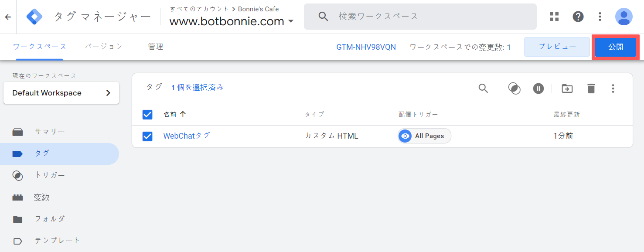This screenshot has height=252, width=644.
Task: Switch to the 管理 tab
Action: (x=156, y=47)
